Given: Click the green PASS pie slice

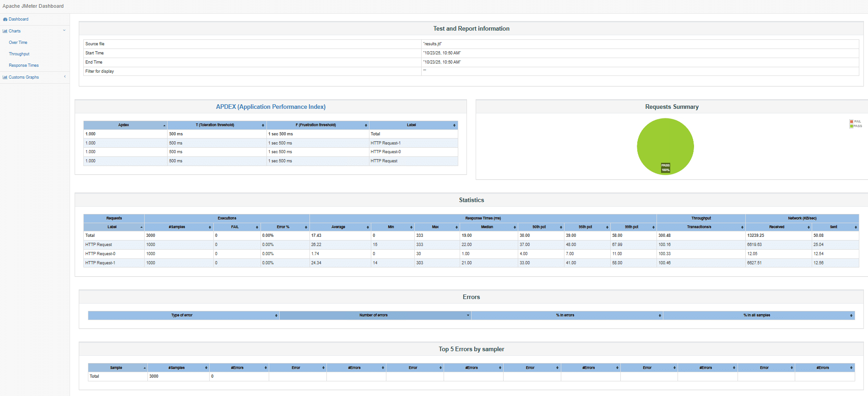Looking at the screenshot, I should tap(665, 142).
